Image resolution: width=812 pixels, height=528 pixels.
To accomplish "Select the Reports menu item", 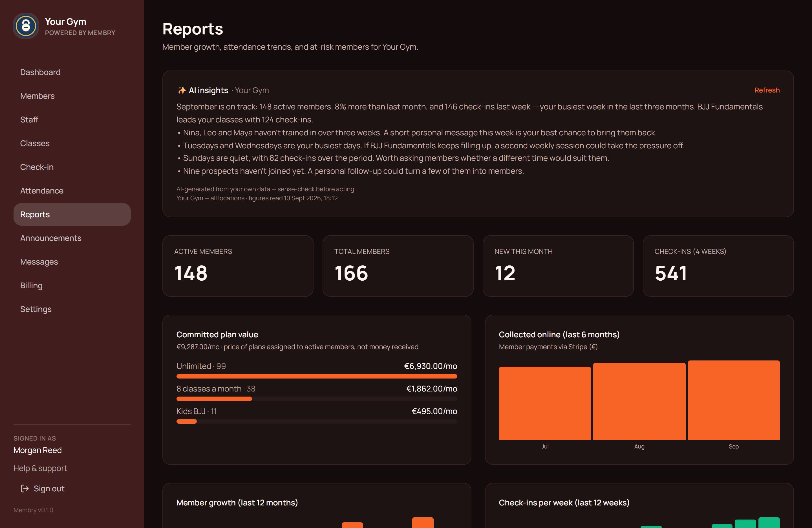I will [x=72, y=214].
